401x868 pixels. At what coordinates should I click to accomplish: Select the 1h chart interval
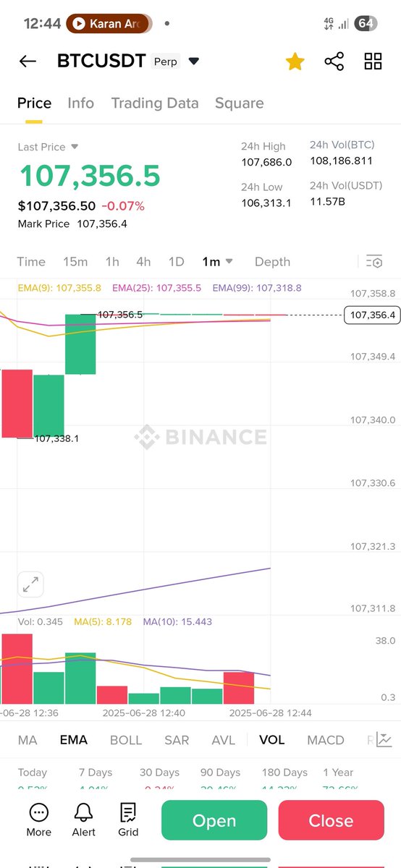coord(112,262)
